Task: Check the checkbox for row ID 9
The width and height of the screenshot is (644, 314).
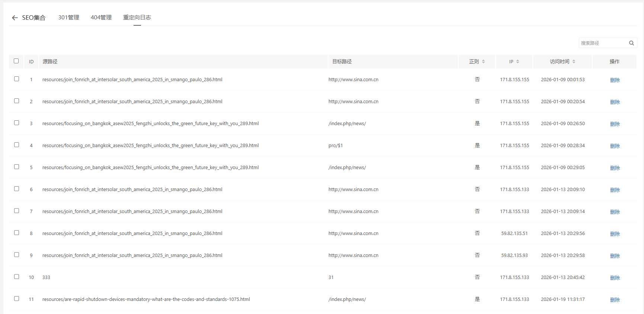Action: 17,255
